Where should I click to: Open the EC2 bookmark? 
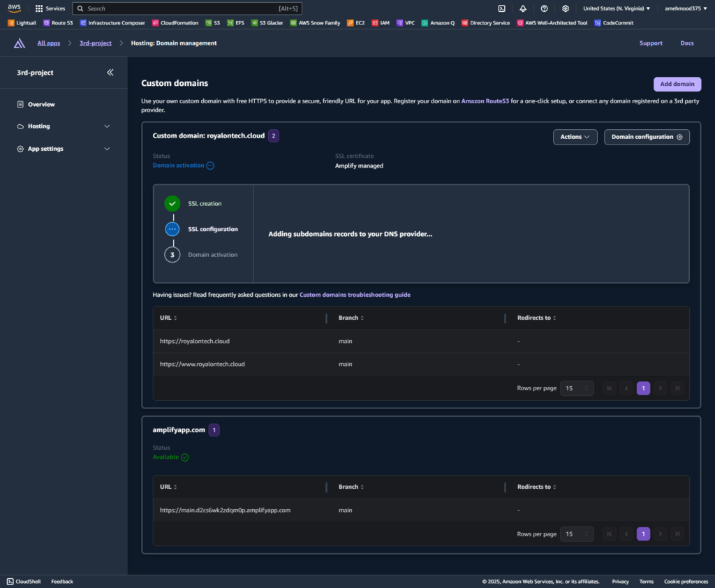pyautogui.click(x=355, y=23)
